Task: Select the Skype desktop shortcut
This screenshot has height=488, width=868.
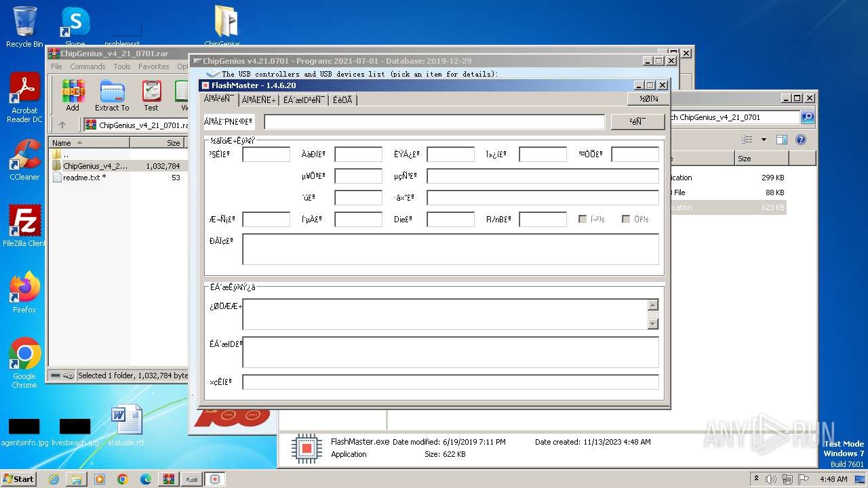Action: [x=75, y=27]
